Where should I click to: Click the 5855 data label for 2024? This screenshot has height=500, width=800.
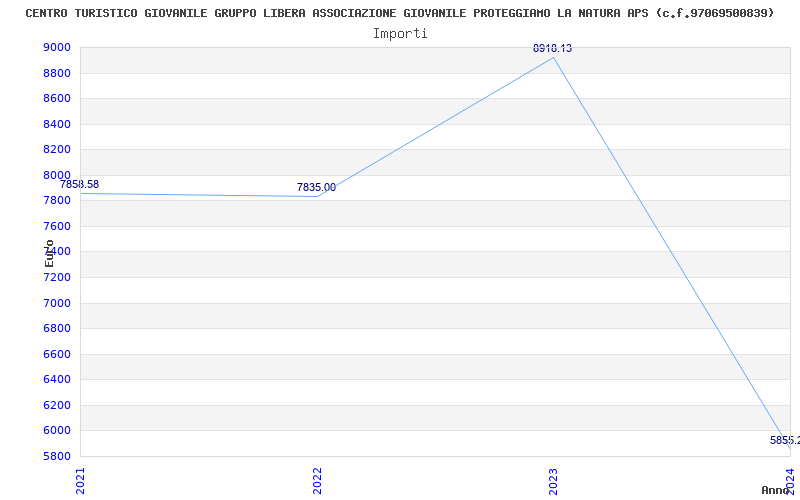[x=785, y=440]
